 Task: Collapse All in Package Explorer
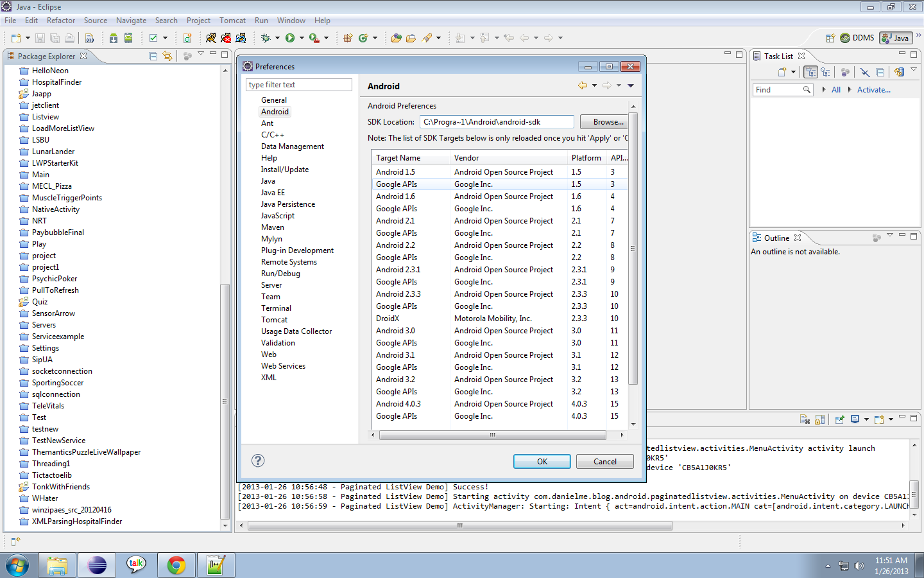point(153,56)
